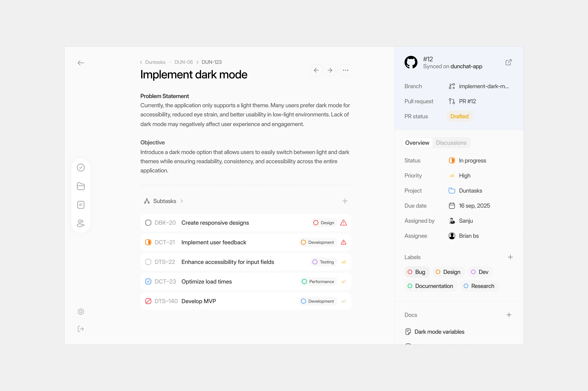Check the DBK-20 Create responsive designs checkbox
The image size is (588, 391).
pyautogui.click(x=148, y=223)
